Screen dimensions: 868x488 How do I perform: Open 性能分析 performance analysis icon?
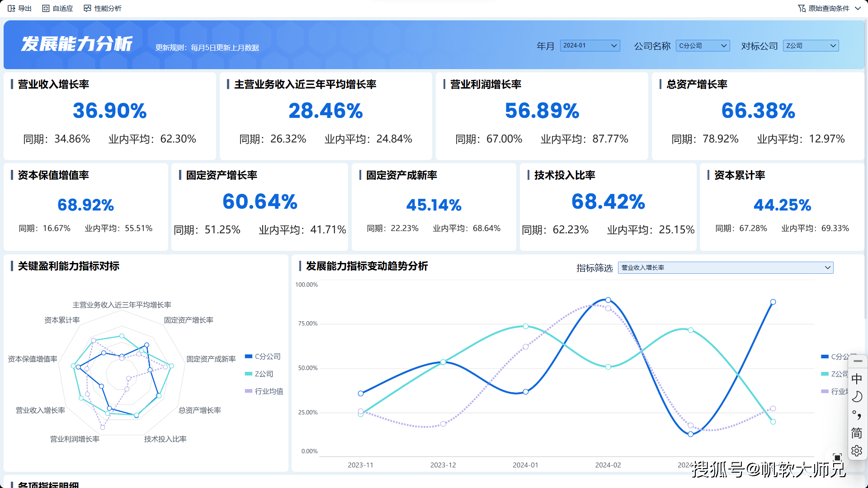(x=87, y=8)
